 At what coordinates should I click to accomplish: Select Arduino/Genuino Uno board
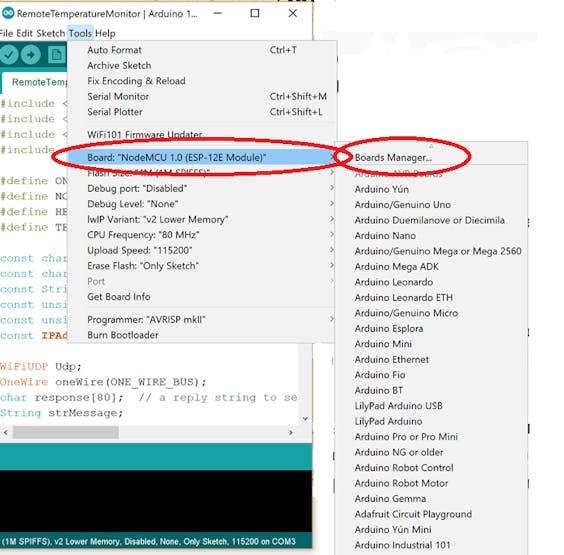click(x=431, y=205)
